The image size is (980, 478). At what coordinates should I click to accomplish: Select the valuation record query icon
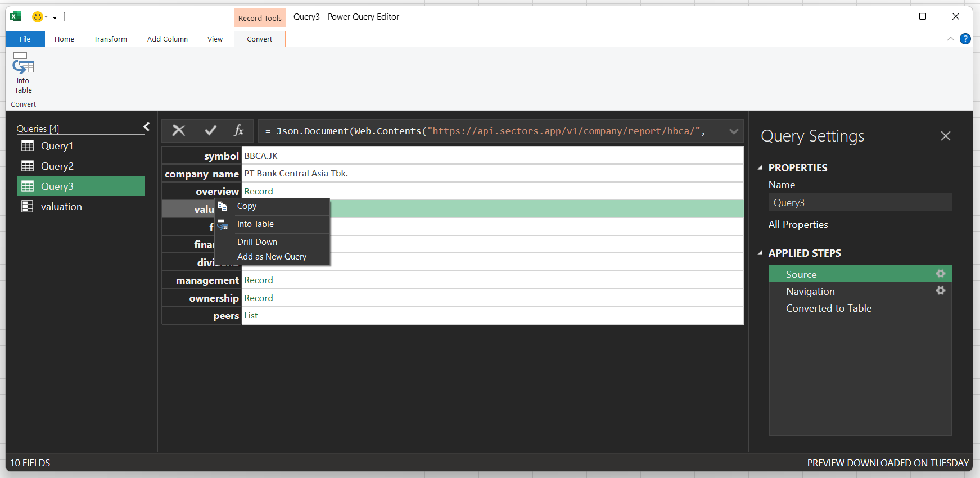(28, 207)
